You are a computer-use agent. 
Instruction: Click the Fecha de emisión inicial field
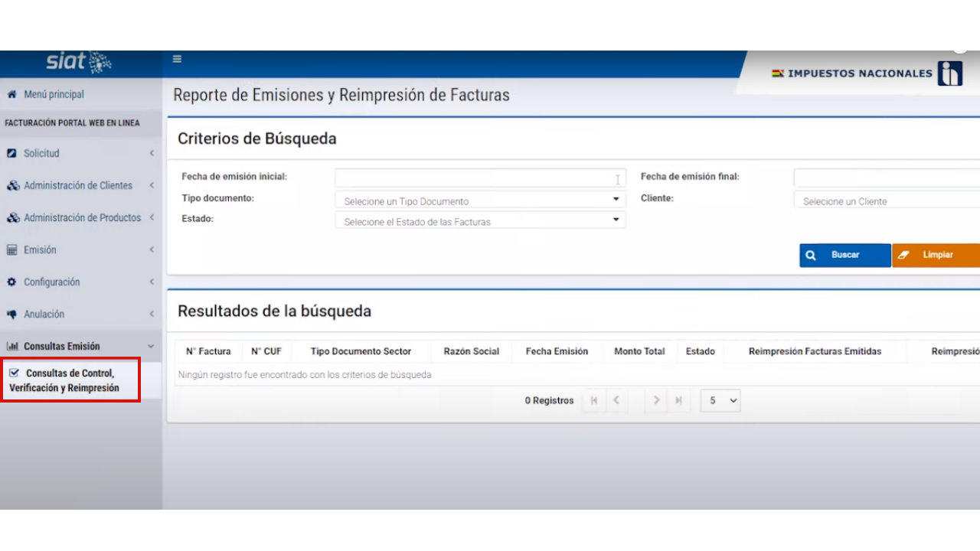[x=480, y=178]
